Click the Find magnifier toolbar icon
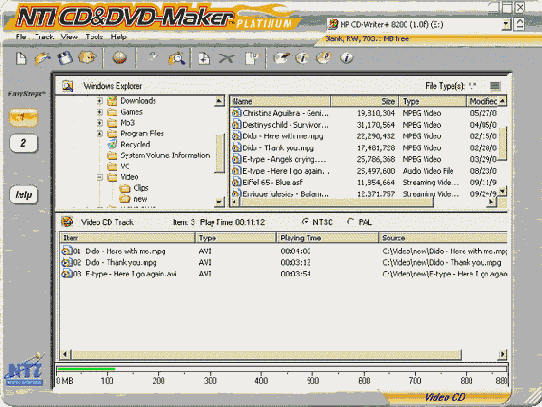542x407 pixels. coord(177,58)
